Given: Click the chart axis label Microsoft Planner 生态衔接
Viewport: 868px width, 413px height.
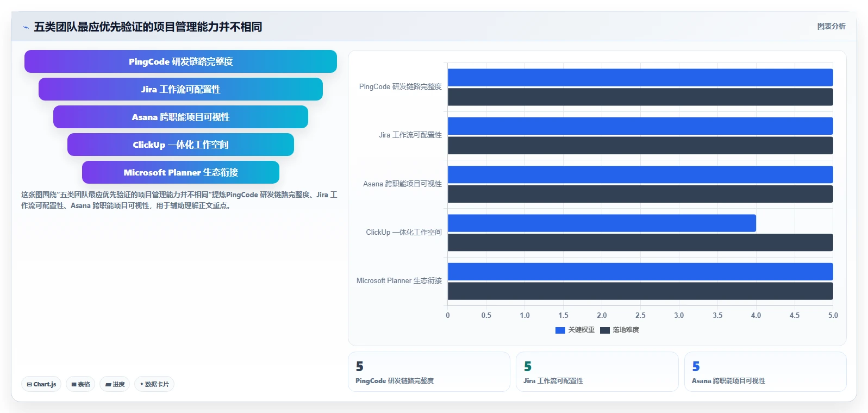Looking at the screenshot, I should coord(399,280).
